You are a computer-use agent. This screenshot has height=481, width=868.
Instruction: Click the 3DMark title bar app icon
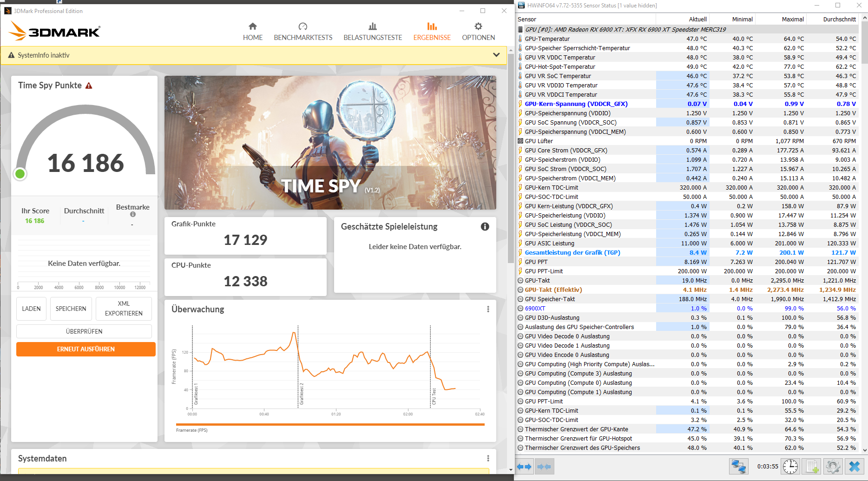click(7, 11)
